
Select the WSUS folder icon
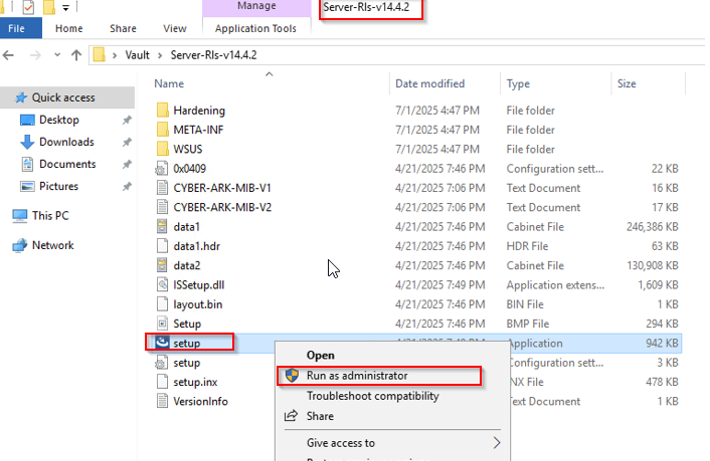point(162,149)
